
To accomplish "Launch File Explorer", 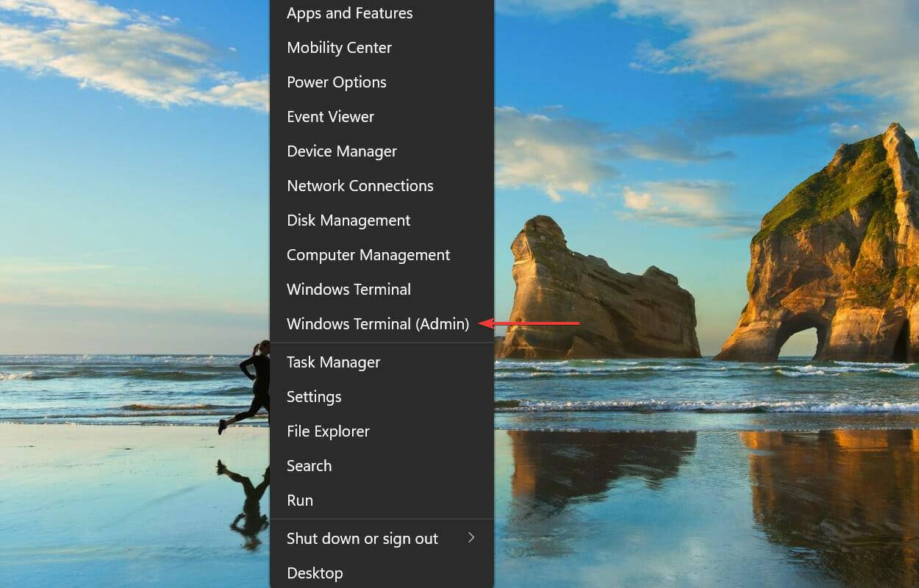I will pyautogui.click(x=328, y=431).
